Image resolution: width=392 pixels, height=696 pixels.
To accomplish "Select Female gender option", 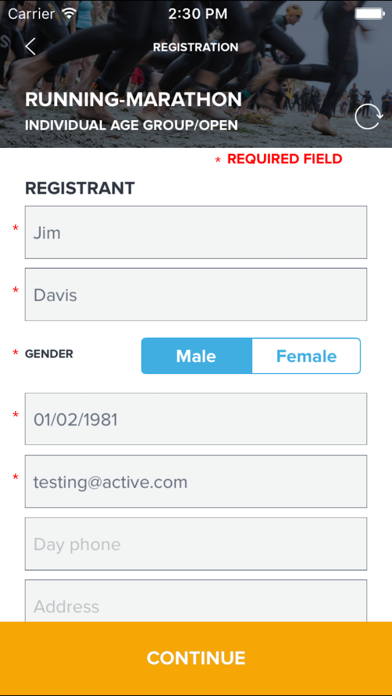I will (x=306, y=356).
